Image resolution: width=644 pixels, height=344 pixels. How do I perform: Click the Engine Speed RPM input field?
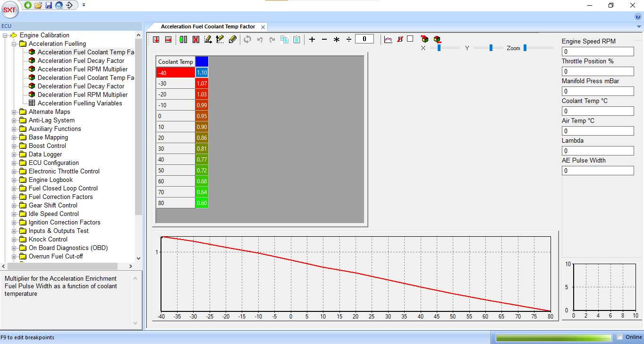pos(597,52)
